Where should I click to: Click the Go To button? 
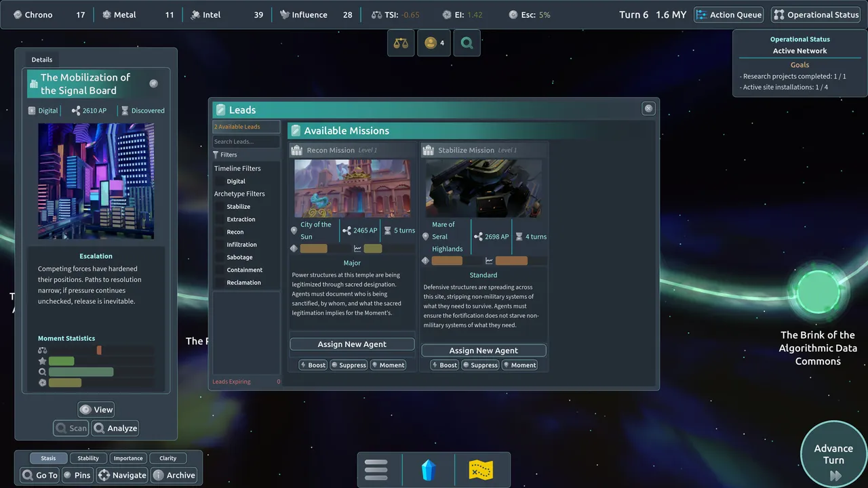[x=39, y=475]
